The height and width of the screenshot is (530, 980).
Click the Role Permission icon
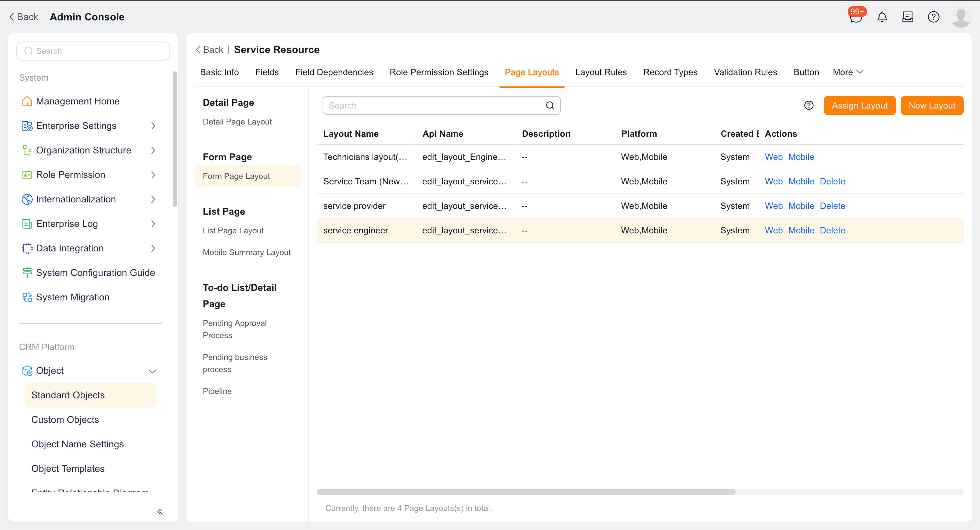27,175
